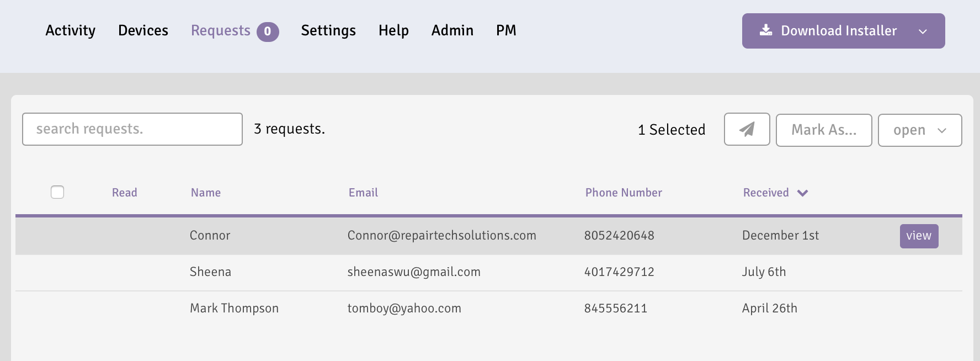The height and width of the screenshot is (361, 980).
Task: Click the paper plane send icon
Action: click(747, 130)
